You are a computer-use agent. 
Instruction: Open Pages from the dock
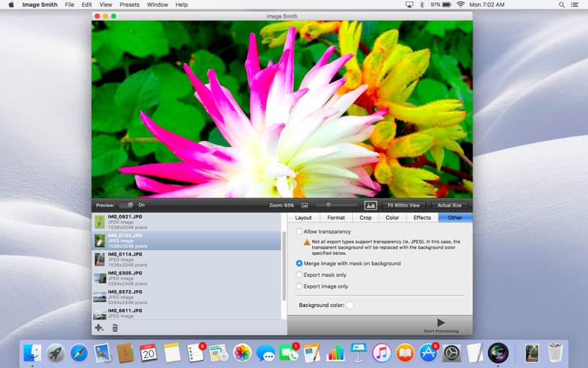pos(312,353)
